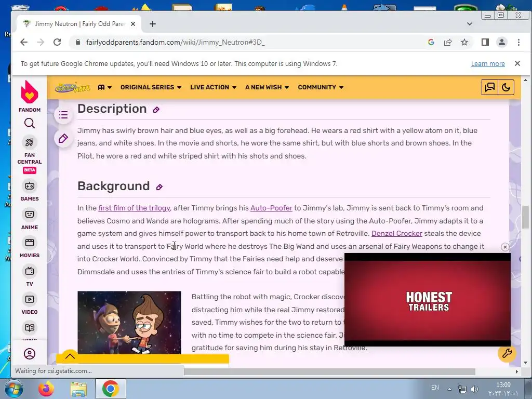Open the volume speaker tray icon

pos(475,389)
